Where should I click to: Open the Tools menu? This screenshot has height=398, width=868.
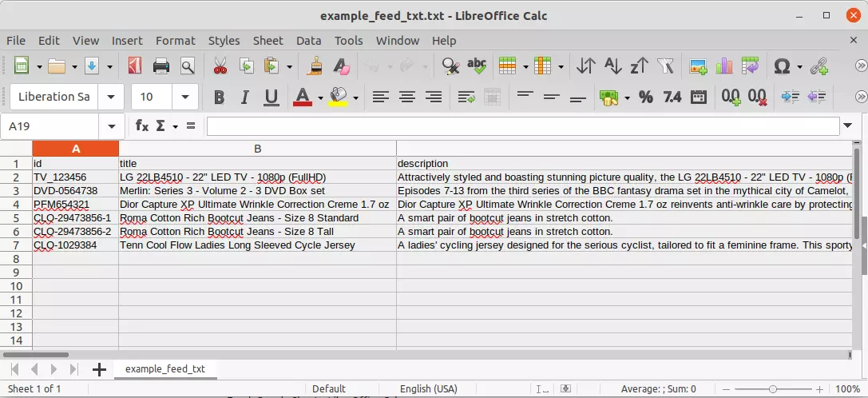pos(349,41)
